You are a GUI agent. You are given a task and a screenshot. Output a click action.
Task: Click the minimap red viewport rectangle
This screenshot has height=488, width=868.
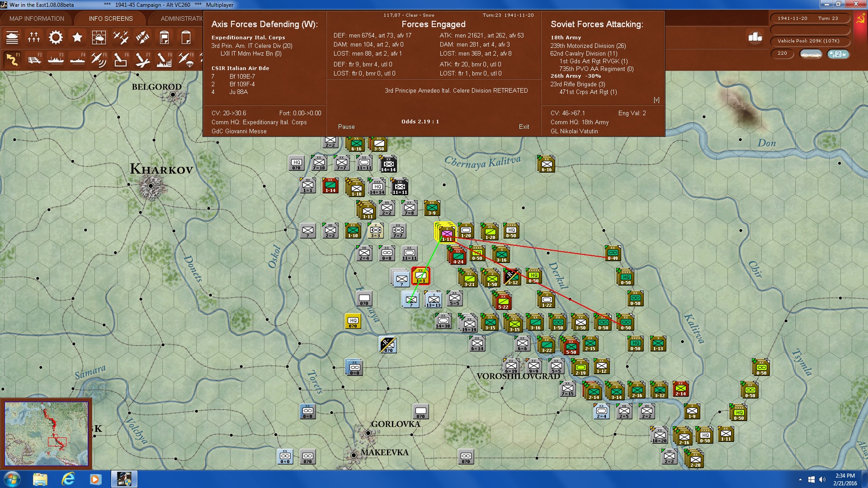57,442
